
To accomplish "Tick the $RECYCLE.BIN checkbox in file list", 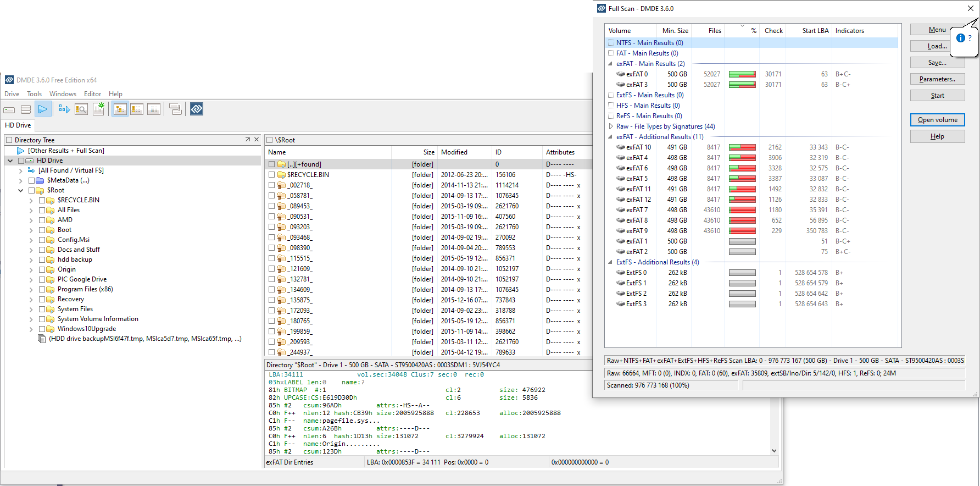I will click(271, 175).
